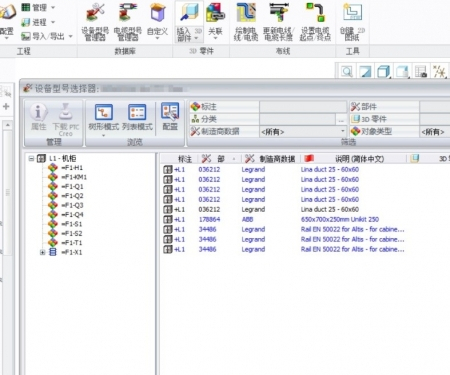Screen dimensions: 450x375
Task: Click the zoom magnifier view icon
Action: click(347, 71)
